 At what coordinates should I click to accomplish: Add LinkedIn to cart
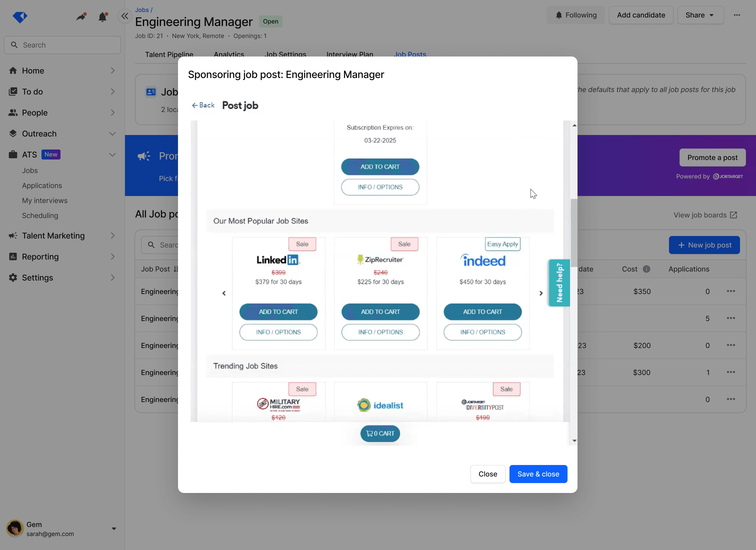pyautogui.click(x=278, y=312)
